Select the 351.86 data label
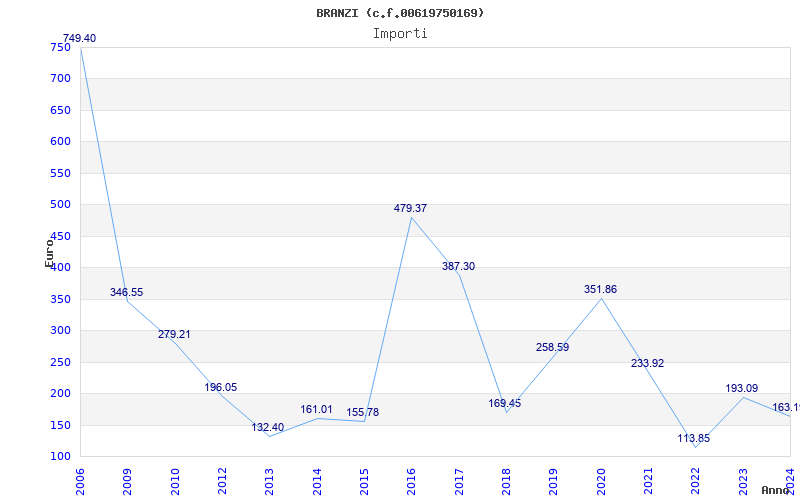 (601, 289)
